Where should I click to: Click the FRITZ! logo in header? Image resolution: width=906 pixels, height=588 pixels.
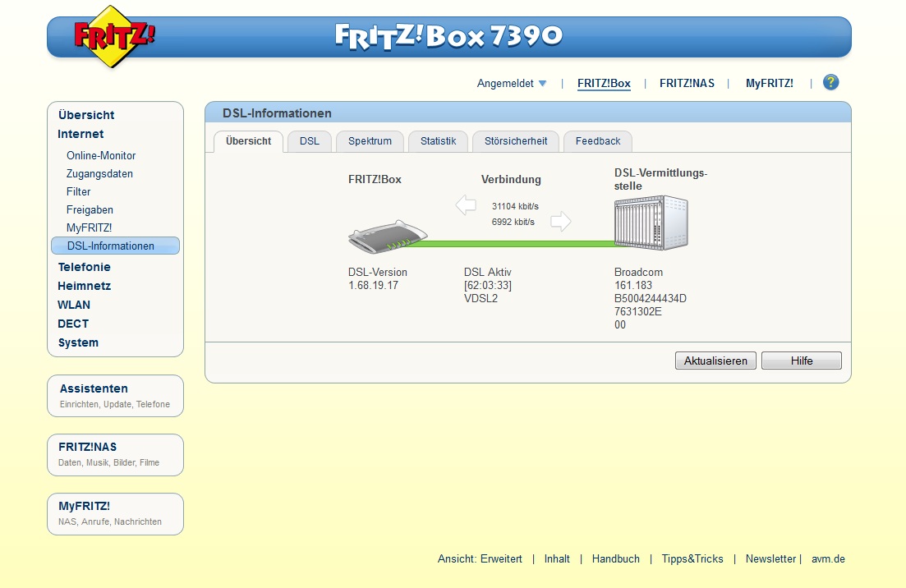(114, 36)
